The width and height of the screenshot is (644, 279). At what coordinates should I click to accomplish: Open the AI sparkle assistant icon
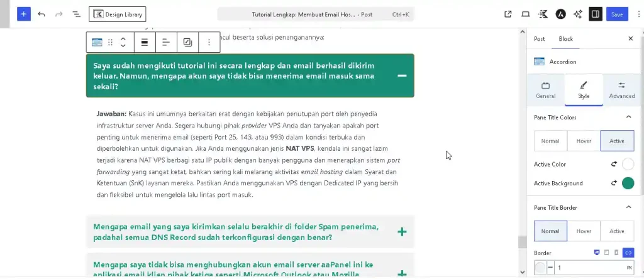tap(578, 14)
